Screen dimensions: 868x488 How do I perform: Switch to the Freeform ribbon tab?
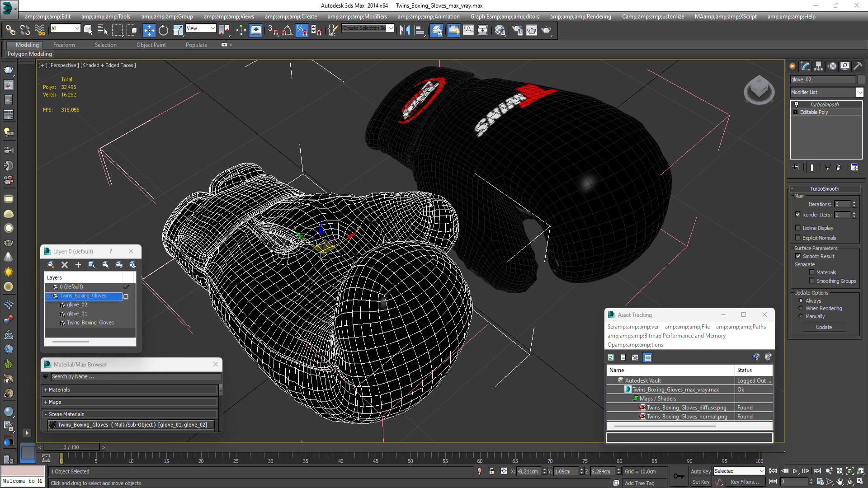[x=64, y=45]
